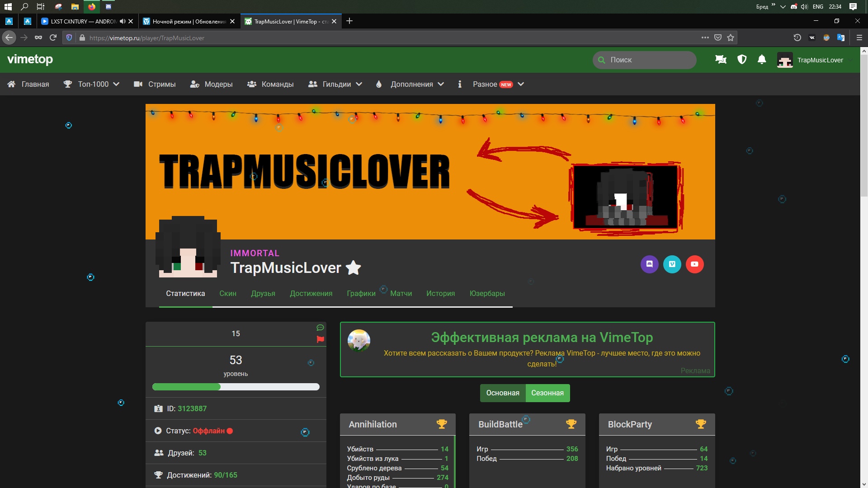Switch to Сезонная statistics toggle

coord(547,393)
